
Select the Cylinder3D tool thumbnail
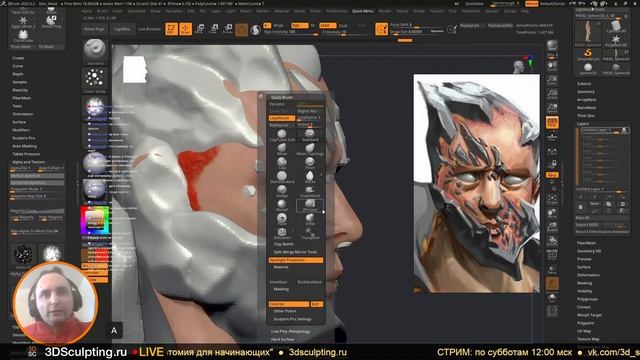pos(616,27)
